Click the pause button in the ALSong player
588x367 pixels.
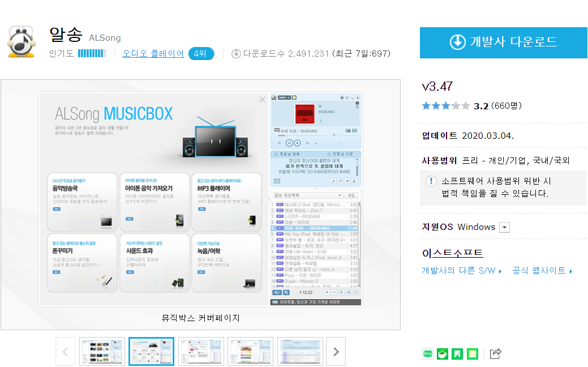click(289, 143)
